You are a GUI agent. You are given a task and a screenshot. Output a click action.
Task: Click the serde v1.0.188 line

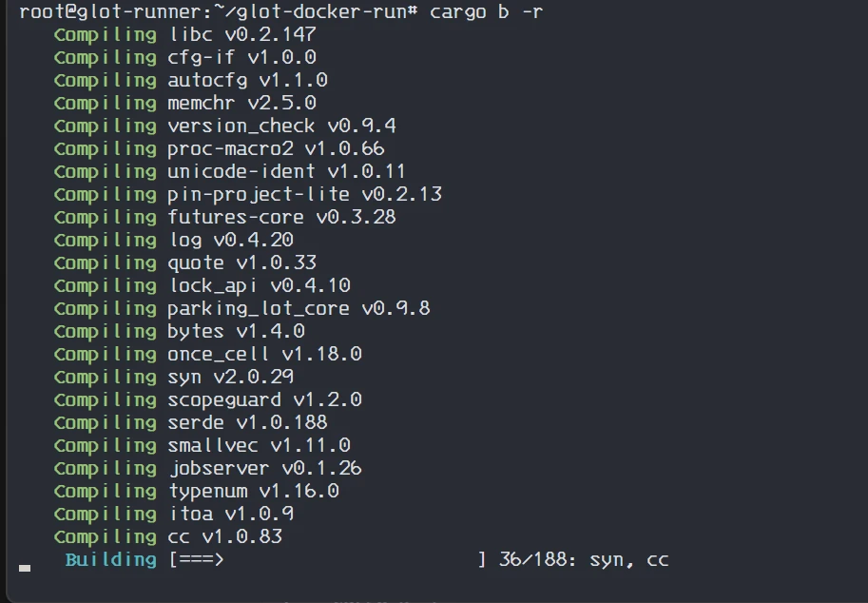(191, 422)
